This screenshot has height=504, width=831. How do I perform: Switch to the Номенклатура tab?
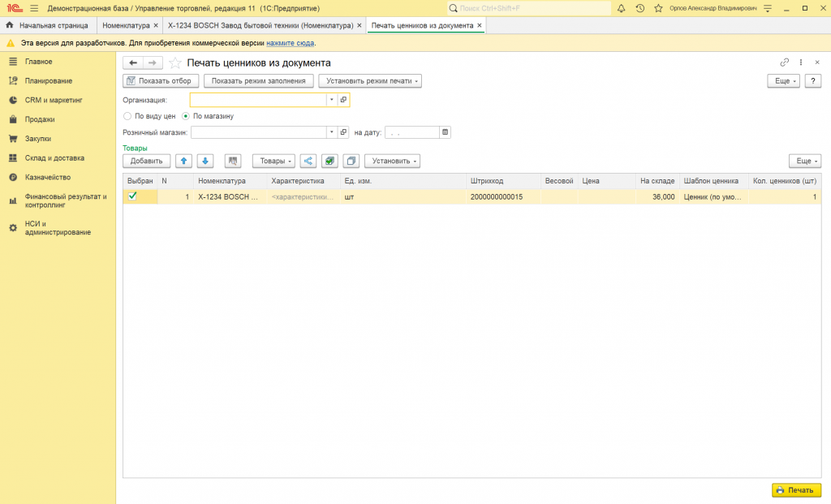[x=126, y=25]
